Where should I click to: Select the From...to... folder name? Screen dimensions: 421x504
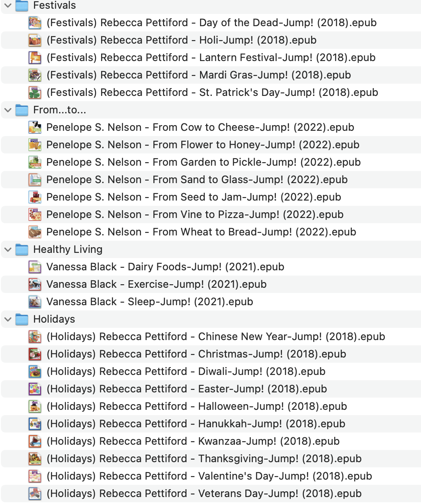[x=60, y=110]
